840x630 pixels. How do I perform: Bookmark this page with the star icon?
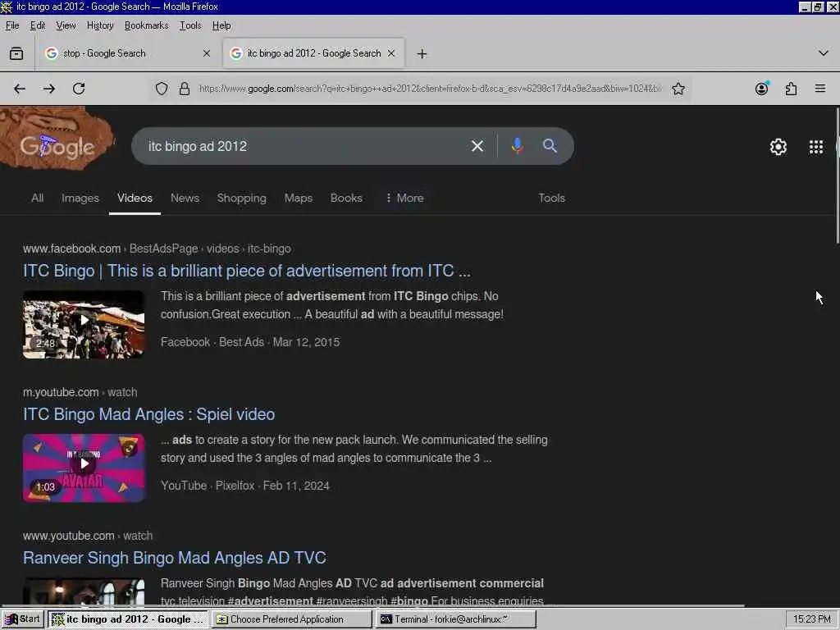[x=678, y=89]
